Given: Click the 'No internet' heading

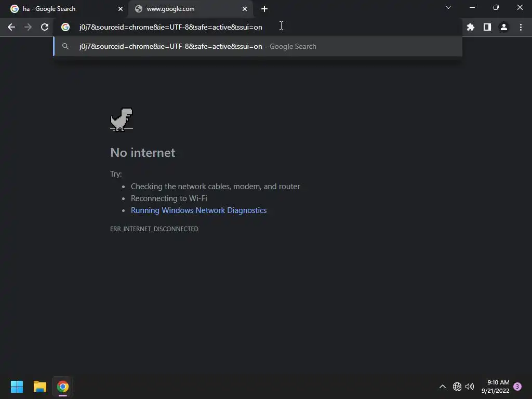Looking at the screenshot, I should point(143,153).
